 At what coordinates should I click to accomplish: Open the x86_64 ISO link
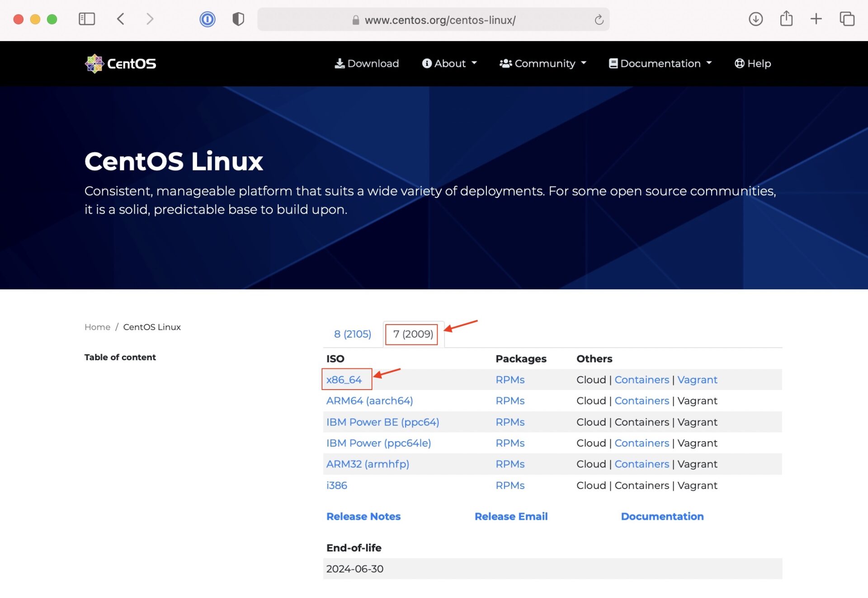coord(344,380)
